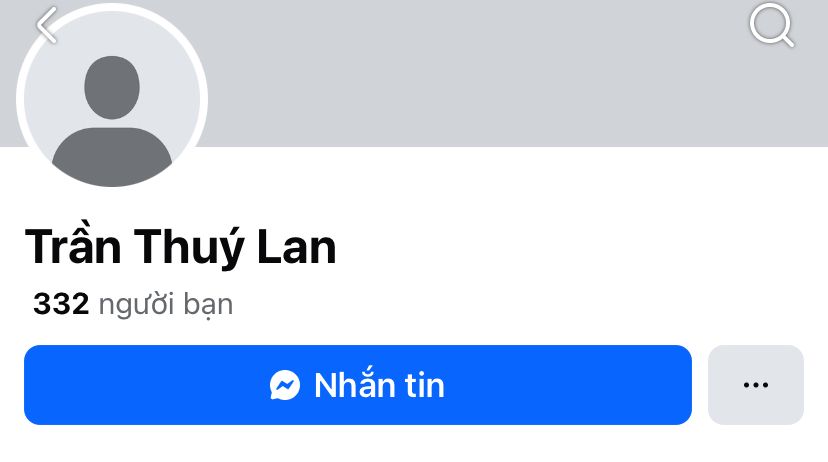
Task: Tap the back arrow icon
Action: (x=46, y=25)
